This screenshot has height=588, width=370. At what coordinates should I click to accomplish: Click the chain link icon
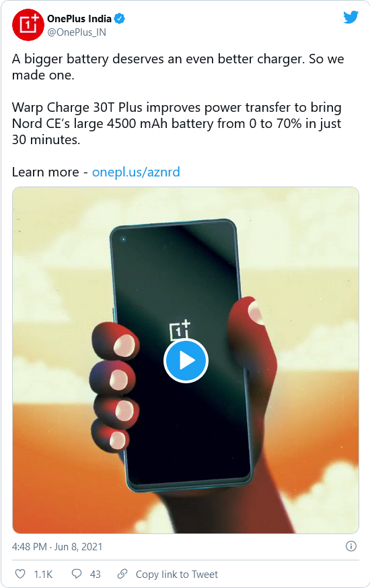tap(122, 574)
